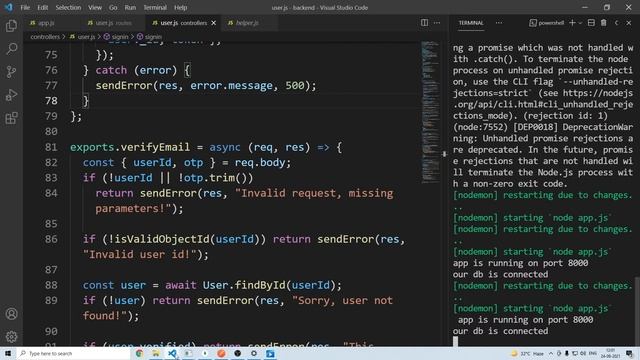The image size is (640, 360).
Task: Open the Source Control view
Action: tap(11, 72)
